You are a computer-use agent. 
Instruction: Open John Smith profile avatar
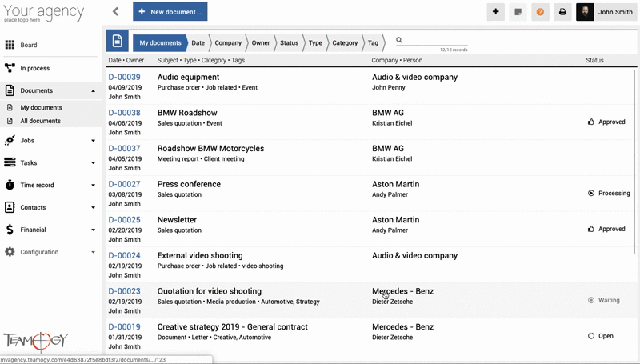585,12
